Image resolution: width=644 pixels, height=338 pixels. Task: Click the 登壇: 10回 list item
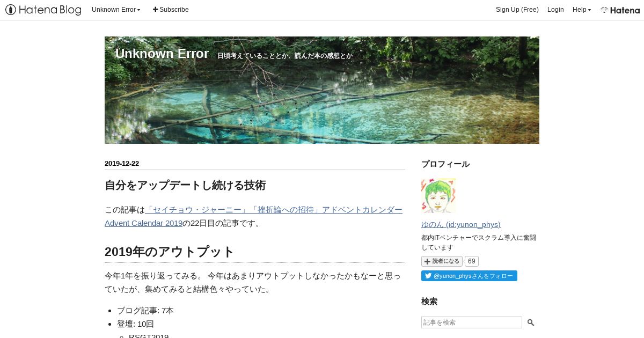(x=135, y=324)
